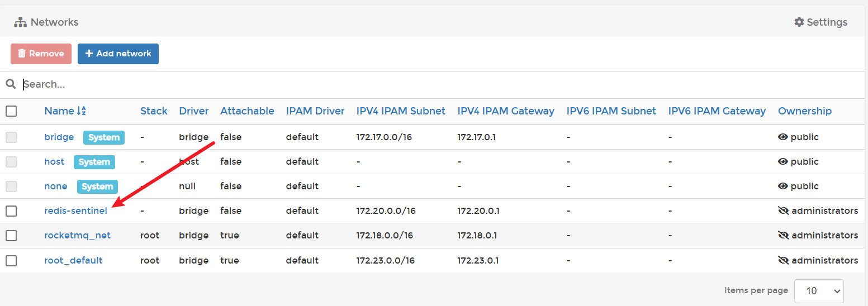Open the Items per page dropdown
The image size is (868, 306).
point(818,291)
